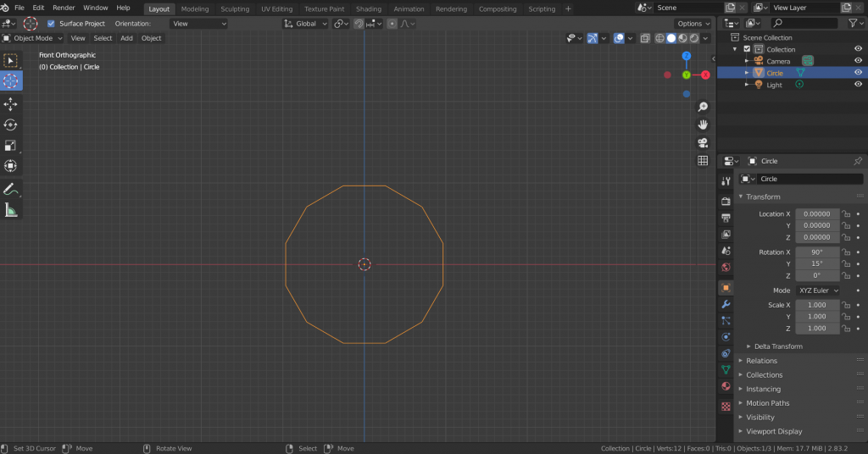Switch to the Shading workspace tab
Screen dimensions: 868x454
tap(369, 8)
